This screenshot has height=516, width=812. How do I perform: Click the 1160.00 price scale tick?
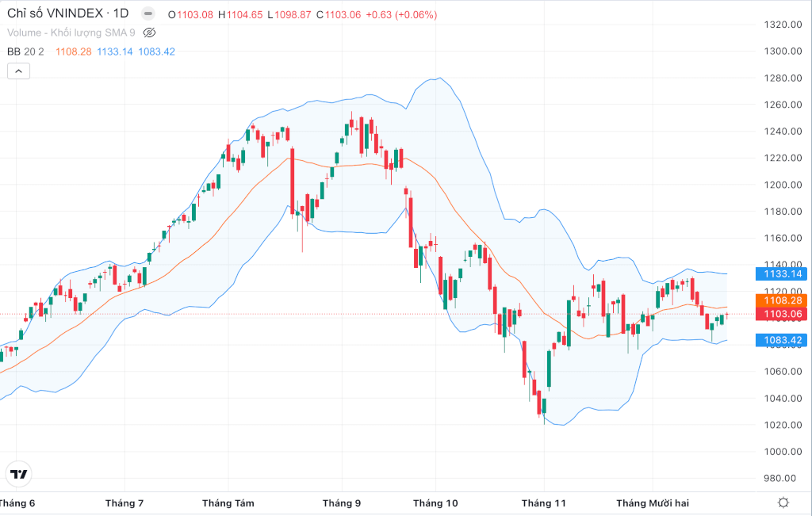pos(783,238)
